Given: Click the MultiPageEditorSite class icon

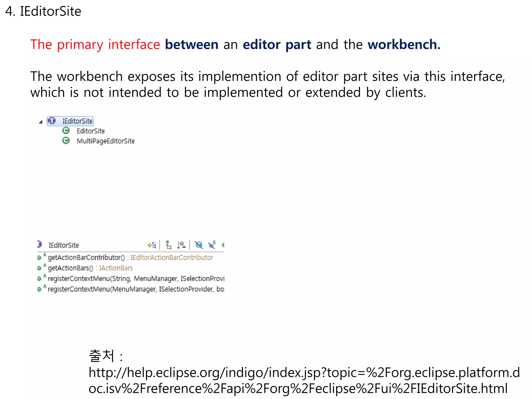Looking at the screenshot, I should pos(66,141).
